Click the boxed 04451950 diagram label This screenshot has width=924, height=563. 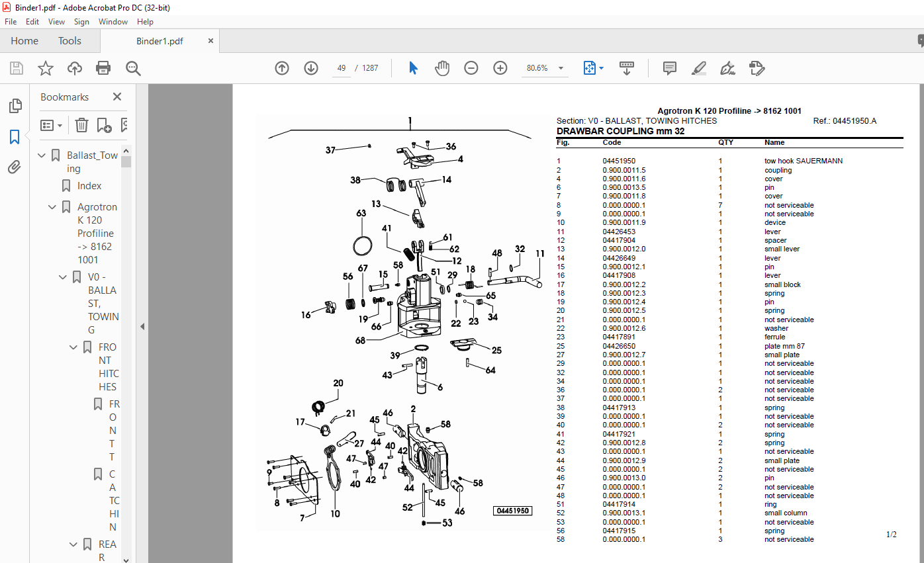pyautogui.click(x=513, y=511)
